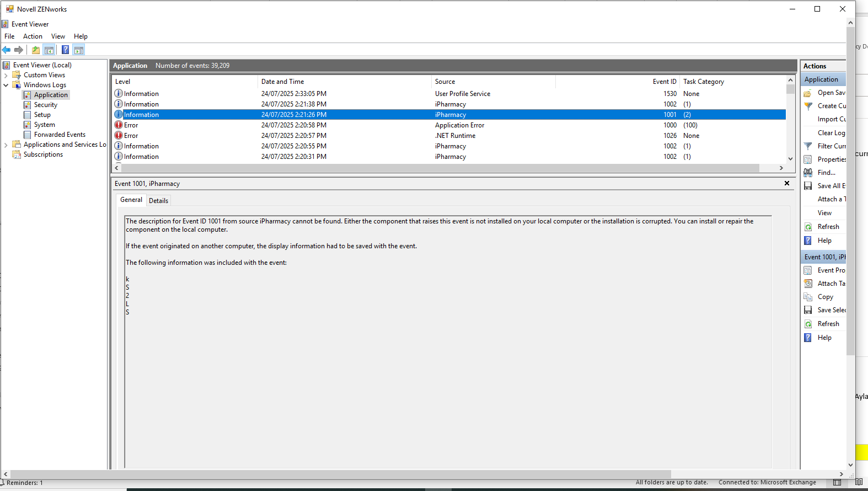This screenshot has height=491, width=868.
Task: Sort by Event ID column header
Action: pyautogui.click(x=618, y=82)
